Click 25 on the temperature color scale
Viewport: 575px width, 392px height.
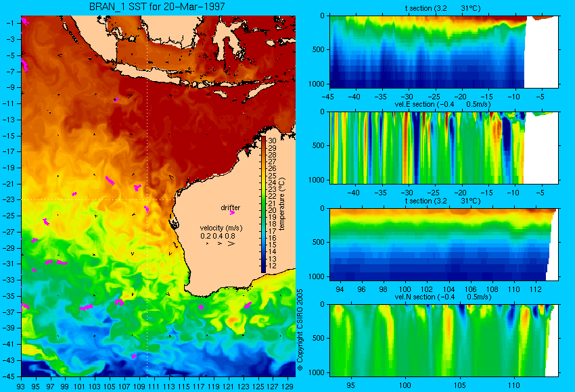click(x=272, y=176)
